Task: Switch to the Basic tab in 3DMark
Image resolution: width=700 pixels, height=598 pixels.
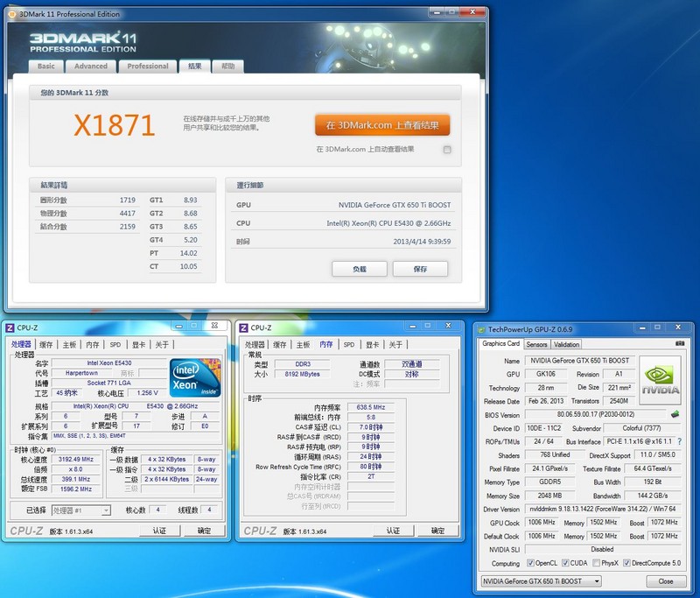Action: [46, 66]
